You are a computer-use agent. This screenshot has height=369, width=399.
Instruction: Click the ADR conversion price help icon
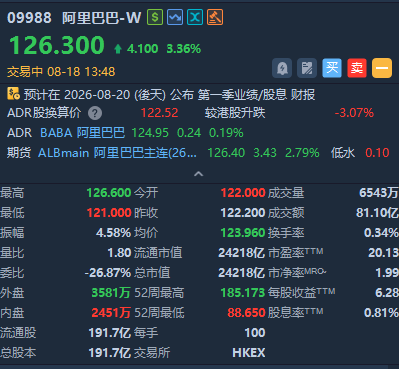pyautogui.click(x=95, y=113)
